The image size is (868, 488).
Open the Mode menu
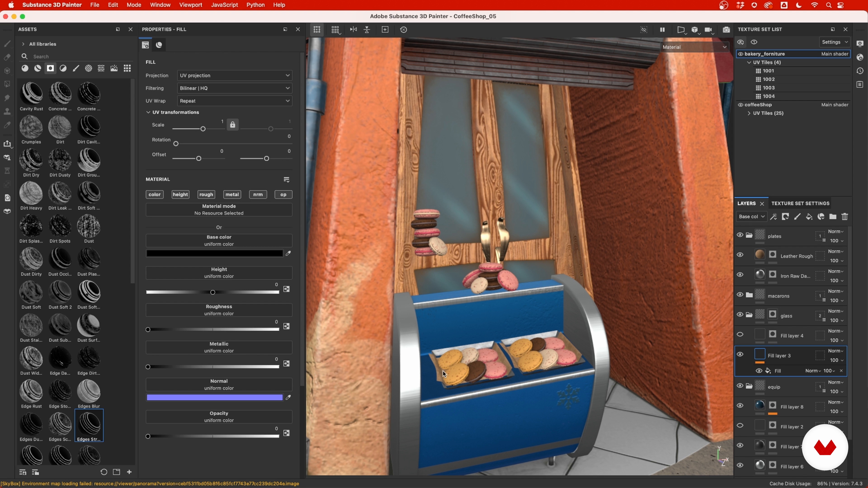pyautogui.click(x=134, y=5)
